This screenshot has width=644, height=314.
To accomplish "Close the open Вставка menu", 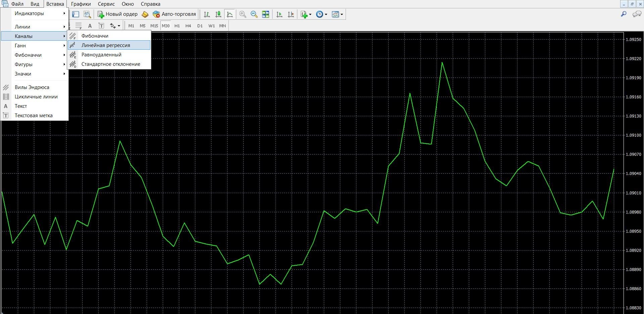I will tap(55, 4).
